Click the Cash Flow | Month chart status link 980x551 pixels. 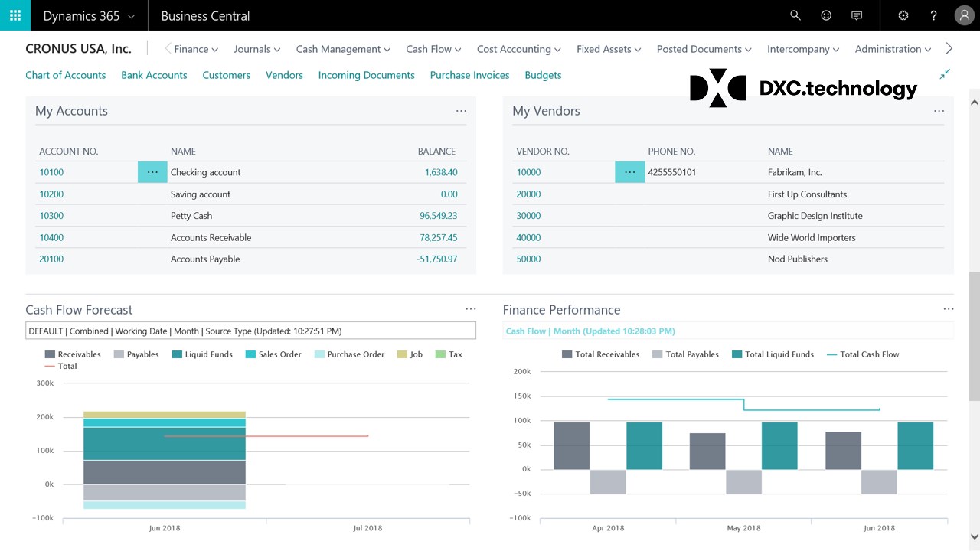point(590,331)
